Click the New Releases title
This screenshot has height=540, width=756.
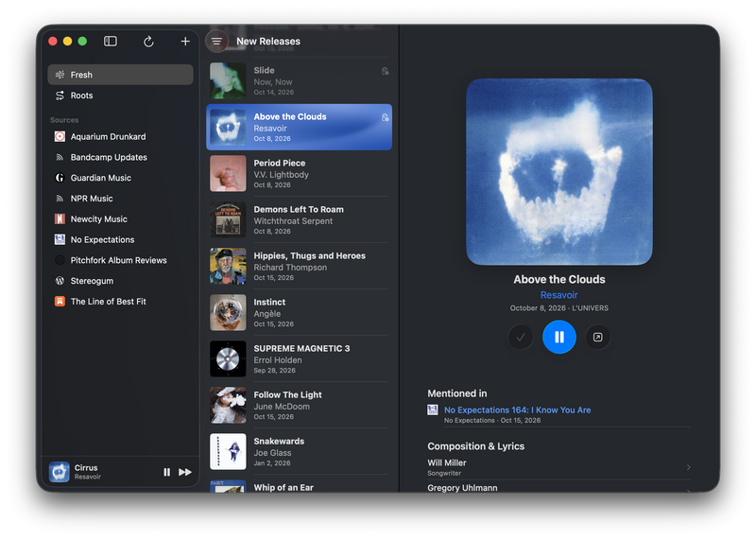pyautogui.click(x=268, y=42)
